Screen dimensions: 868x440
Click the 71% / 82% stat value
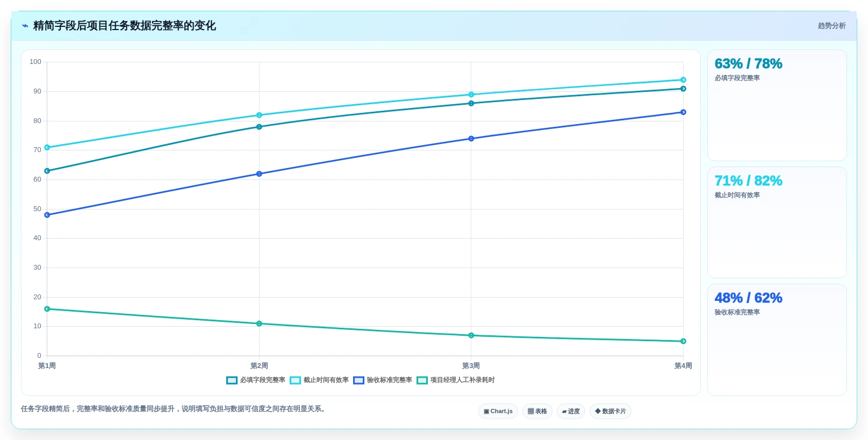[748, 181]
